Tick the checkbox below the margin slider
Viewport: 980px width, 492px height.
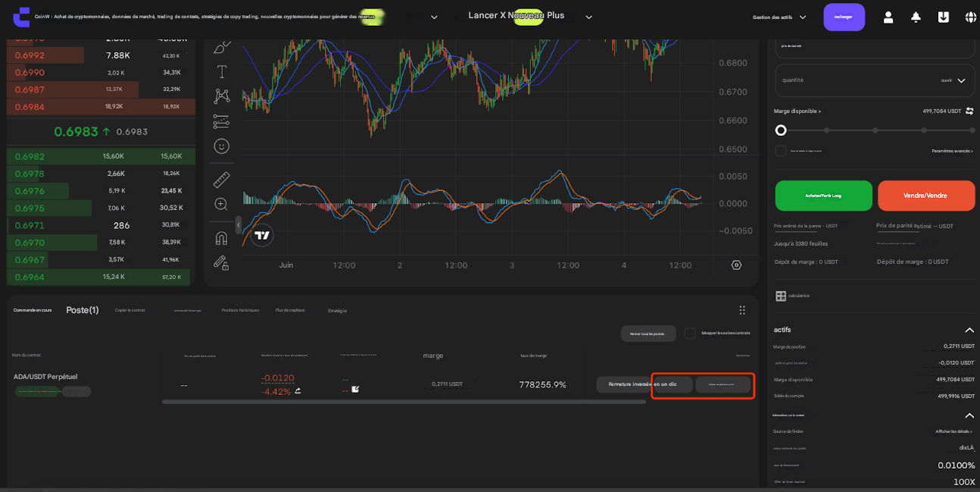781,151
